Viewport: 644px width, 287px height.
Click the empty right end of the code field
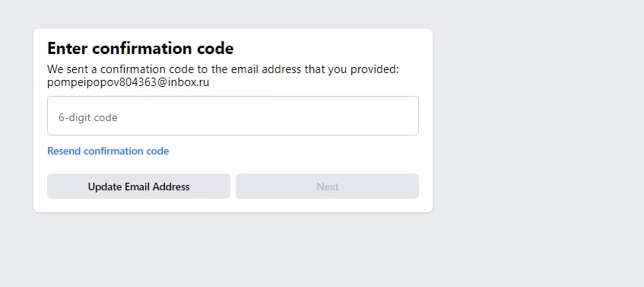(x=390, y=116)
